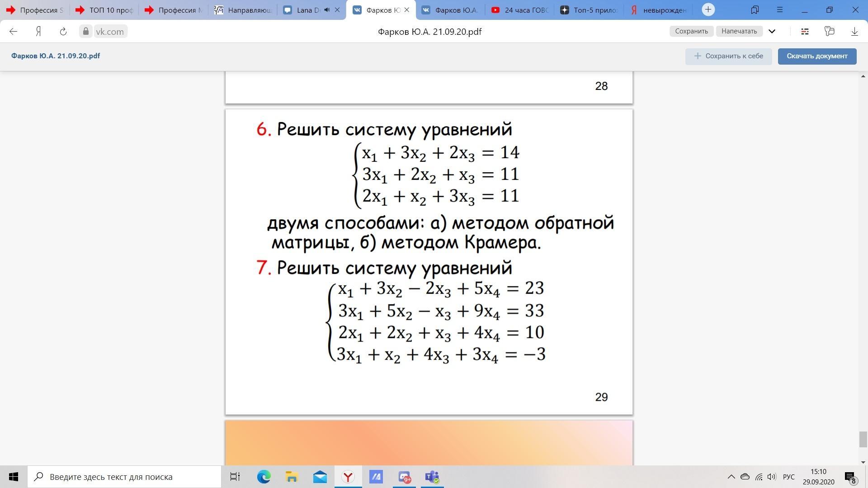This screenshot has height=488, width=868.
Task: Click the Фарков Ю.А. 21.09.20.pdf link
Action: [x=56, y=56]
